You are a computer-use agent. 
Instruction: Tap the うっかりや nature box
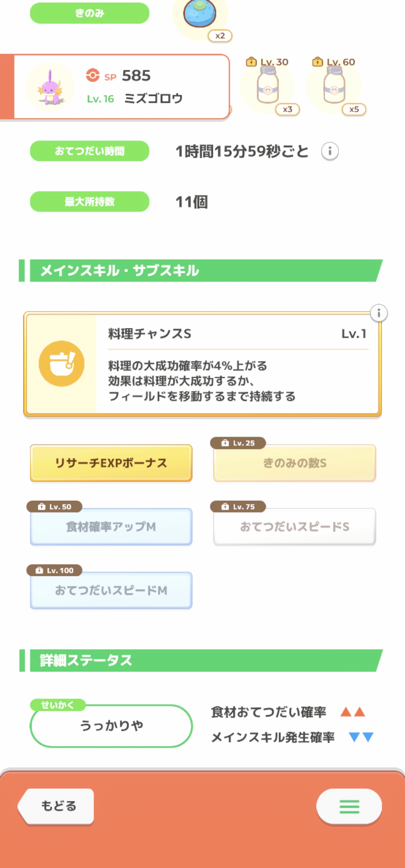point(111,726)
